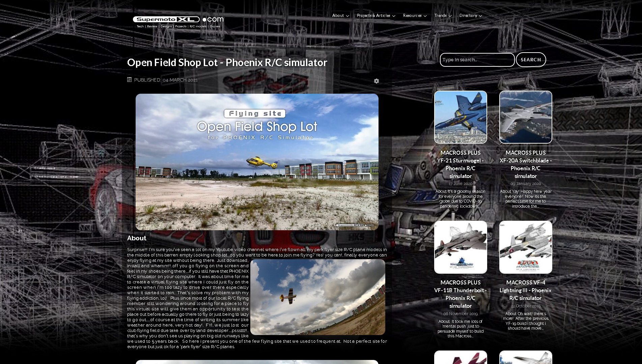This screenshot has height=364, width=642.
Task: Open the VF-4 Lightning III thumbnail image
Action: pyautogui.click(x=526, y=247)
